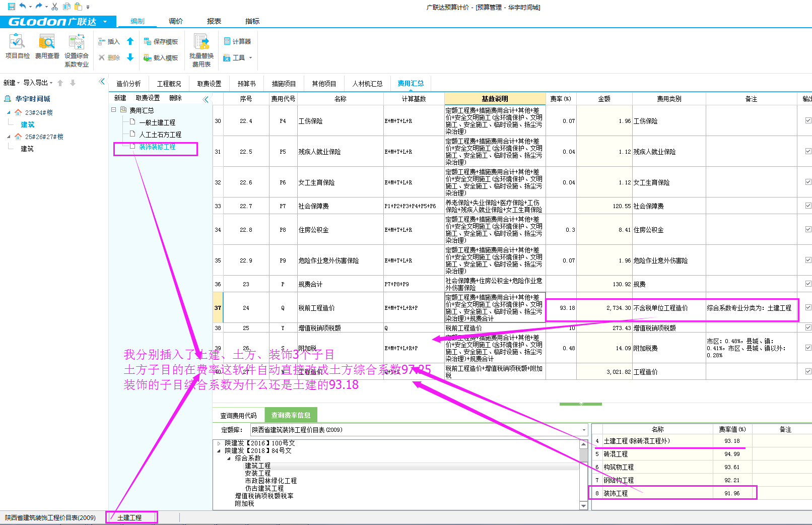
Task: Click the 基数说明 column header
Action: [495, 99]
